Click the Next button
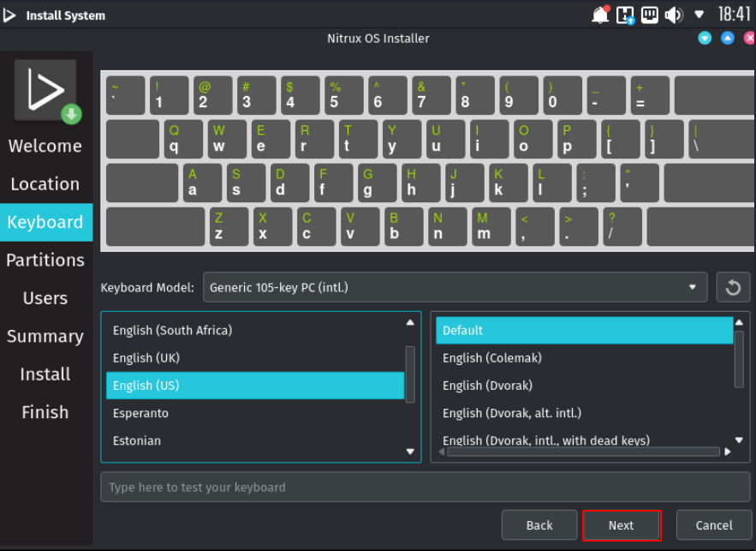Screen dimensions: 756x551 click(x=621, y=525)
